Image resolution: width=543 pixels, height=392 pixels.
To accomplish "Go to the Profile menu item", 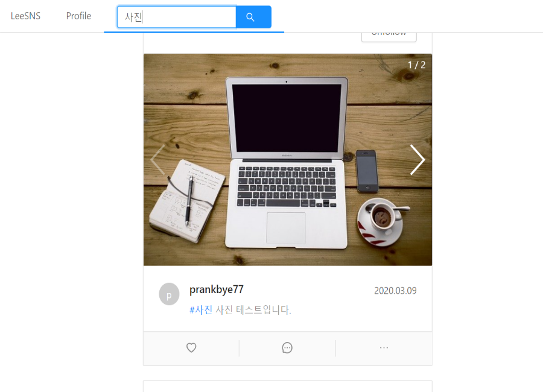I will (78, 16).
